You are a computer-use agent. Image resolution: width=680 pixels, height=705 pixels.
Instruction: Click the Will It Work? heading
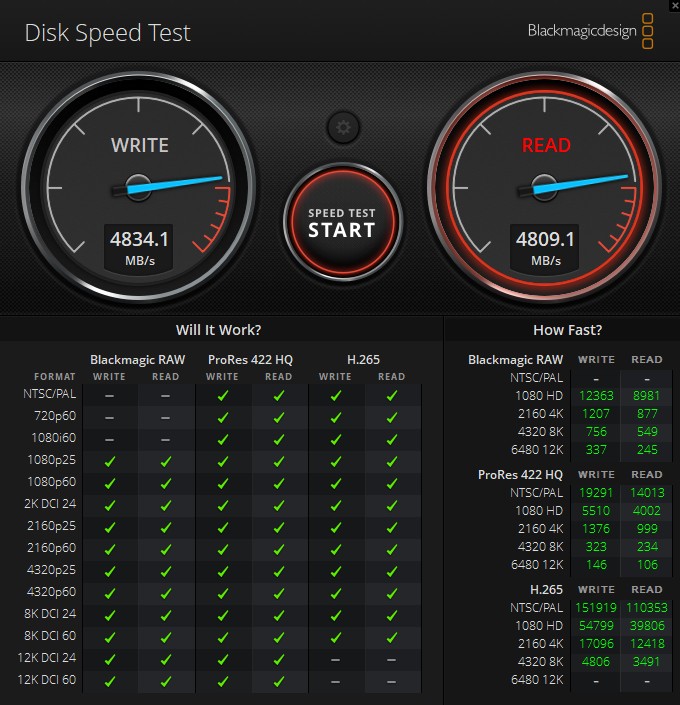click(219, 330)
